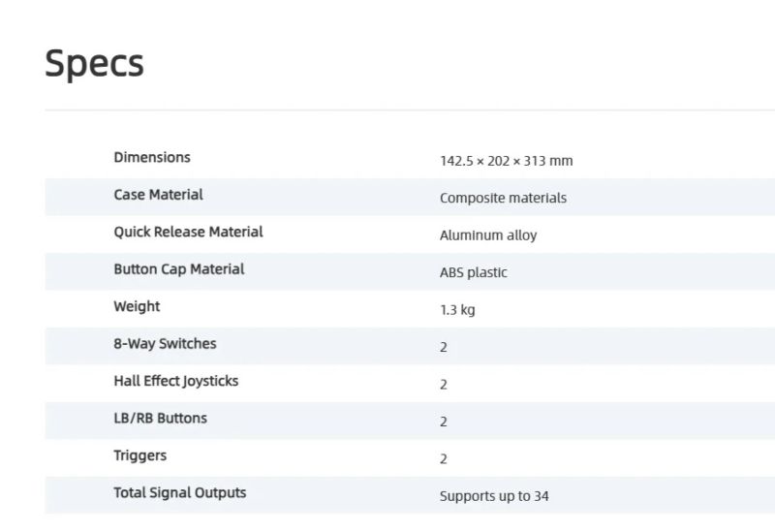The height and width of the screenshot is (532, 775).
Task: Click the Specs heading
Action: 94,63
